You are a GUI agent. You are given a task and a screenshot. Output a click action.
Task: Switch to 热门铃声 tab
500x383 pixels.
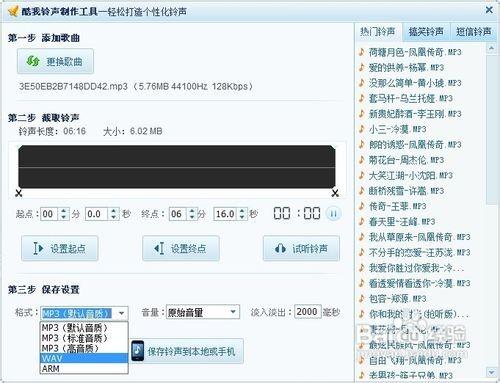378,32
